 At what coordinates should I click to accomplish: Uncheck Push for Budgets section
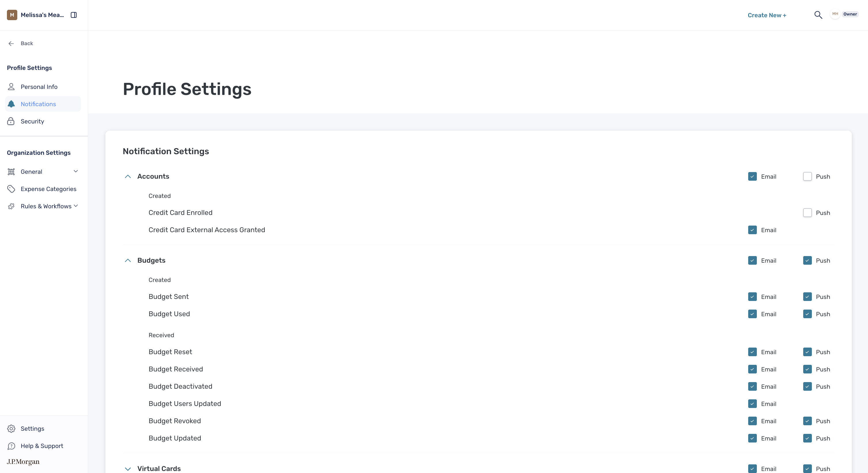point(807,261)
